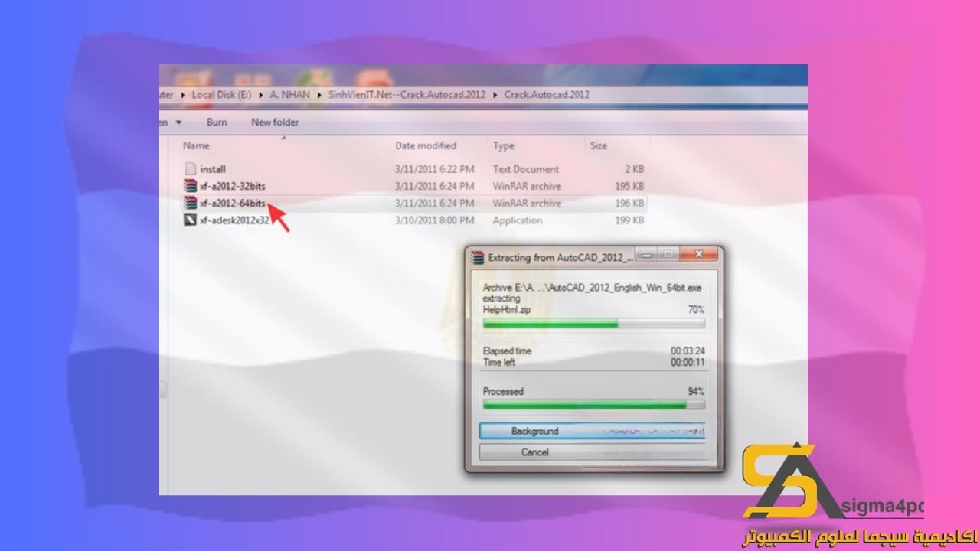Image resolution: width=980 pixels, height=551 pixels.
Task: Click Application type cell
Action: pyautogui.click(x=518, y=220)
